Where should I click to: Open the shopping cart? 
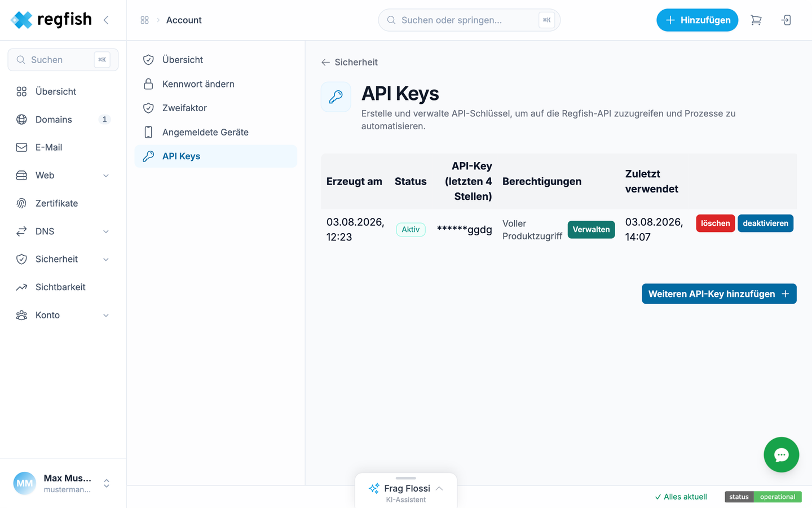(x=756, y=20)
